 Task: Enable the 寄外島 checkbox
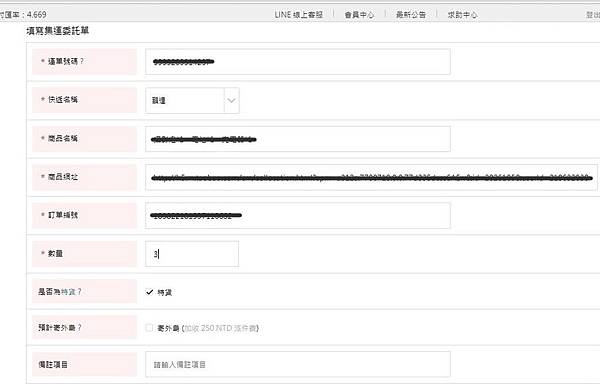[x=149, y=328]
